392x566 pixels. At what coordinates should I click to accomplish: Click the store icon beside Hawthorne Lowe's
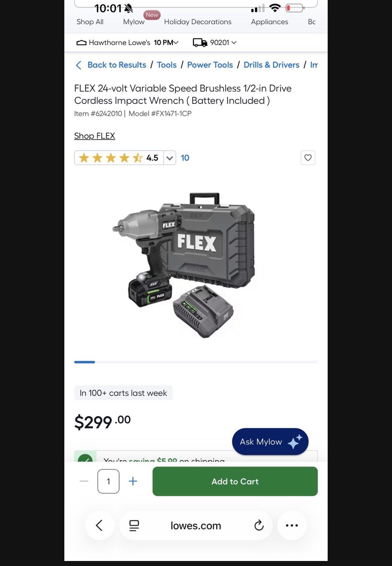click(x=81, y=43)
